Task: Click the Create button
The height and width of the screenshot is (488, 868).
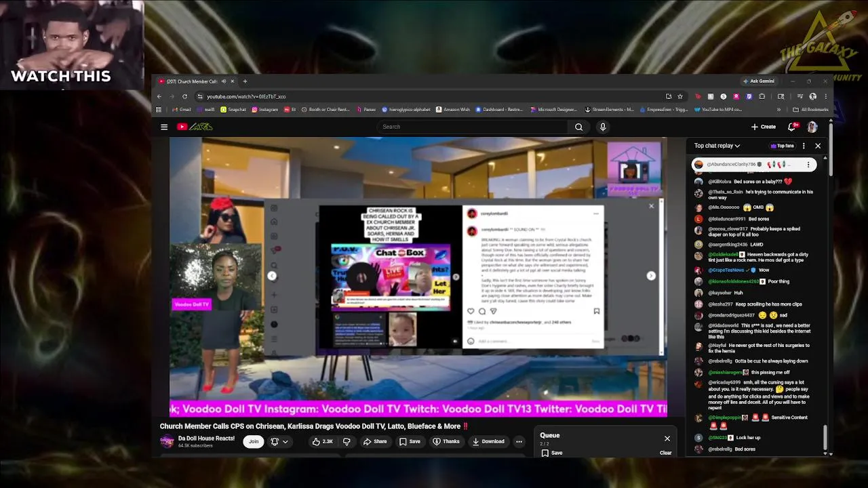Action: pyautogui.click(x=764, y=127)
